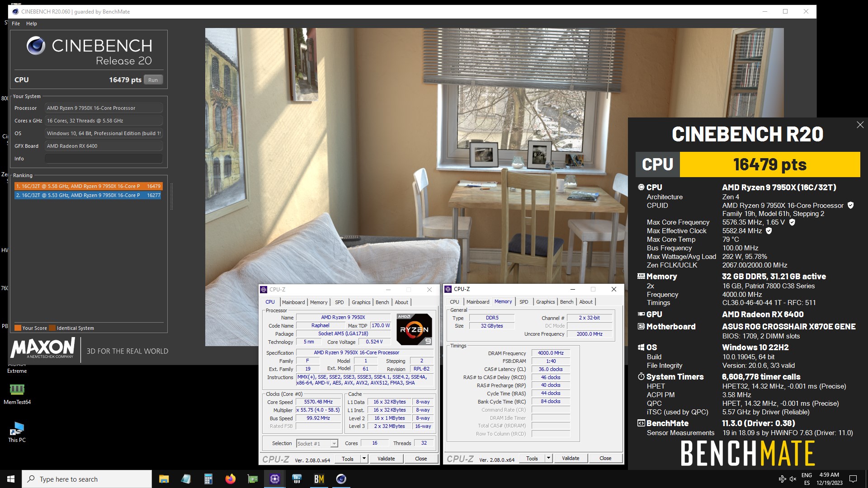Click Tools button in left CPU-Z
Image resolution: width=868 pixels, height=488 pixels.
(348, 459)
